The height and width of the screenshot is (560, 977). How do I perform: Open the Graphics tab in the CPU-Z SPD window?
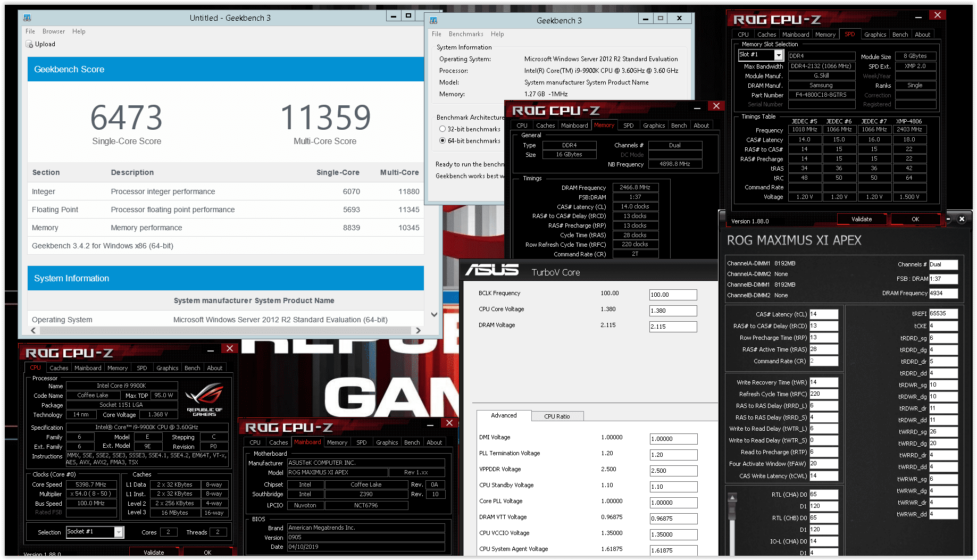pyautogui.click(x=875, y=35)
